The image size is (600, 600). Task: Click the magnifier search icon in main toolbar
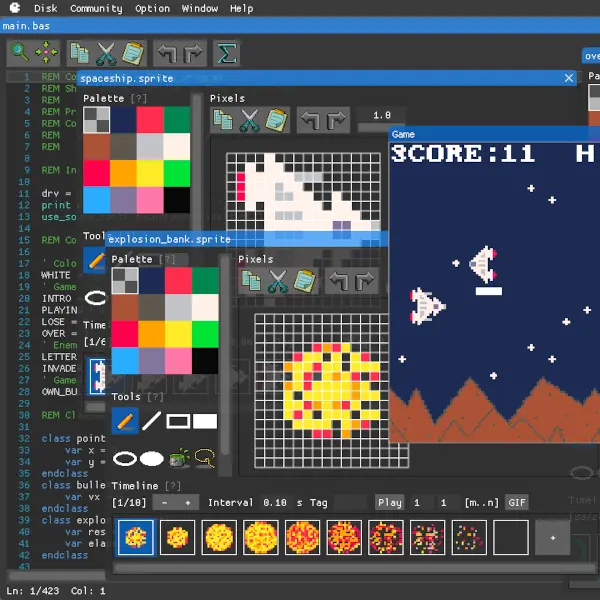tap(19, 53)
